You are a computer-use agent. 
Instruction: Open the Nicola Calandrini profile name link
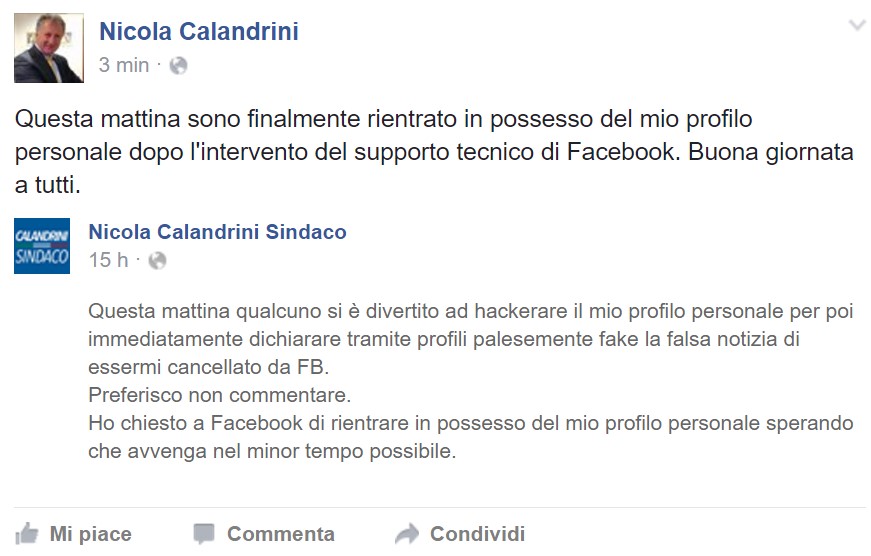pos(199,31)
